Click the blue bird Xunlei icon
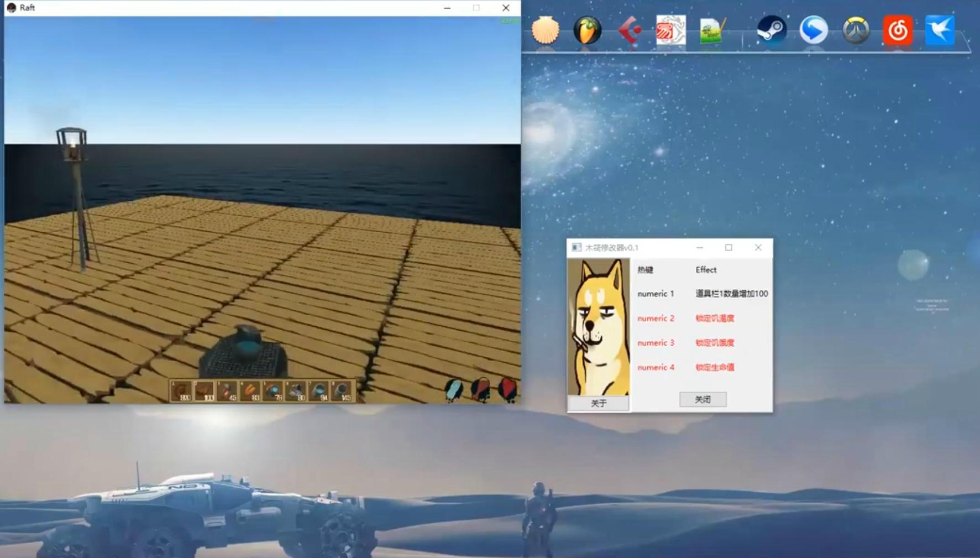Image resolution: width=980 pixels, height=558 pixels. click(939, 30)
